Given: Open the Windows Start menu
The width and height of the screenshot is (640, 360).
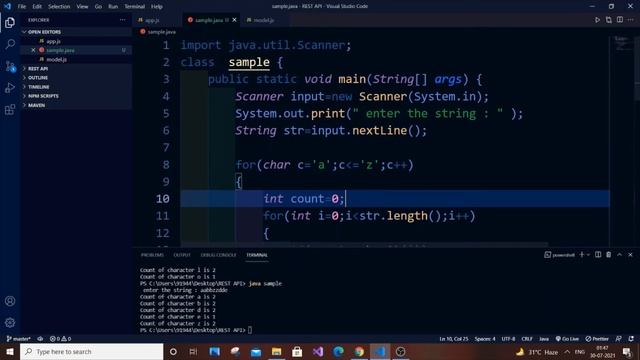Looking at the screenshot, I should tap(10, 351).
